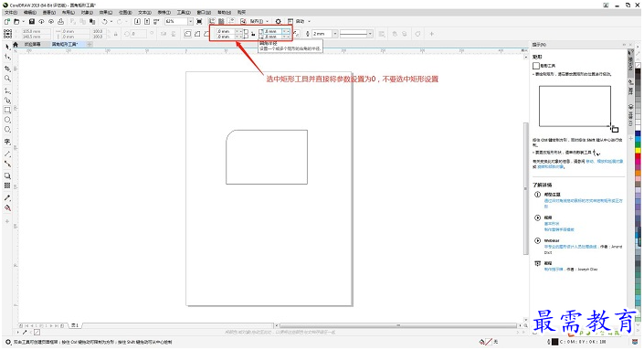
Task: Click the horizontal canvas scrollbar
Action: click(398, 325)
